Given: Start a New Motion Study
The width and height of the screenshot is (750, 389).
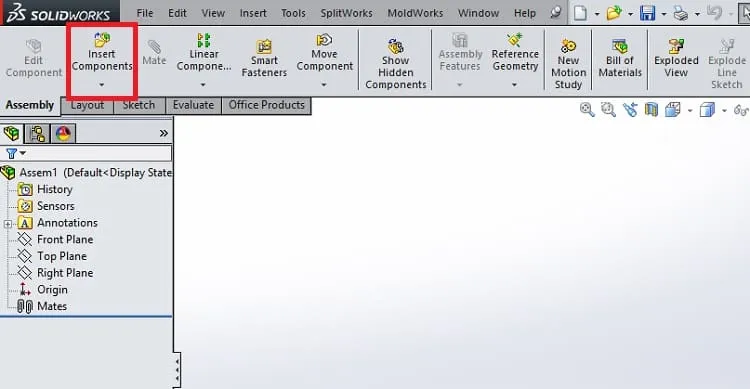Looking at the screenshot, I should click(x=568, y=64).
